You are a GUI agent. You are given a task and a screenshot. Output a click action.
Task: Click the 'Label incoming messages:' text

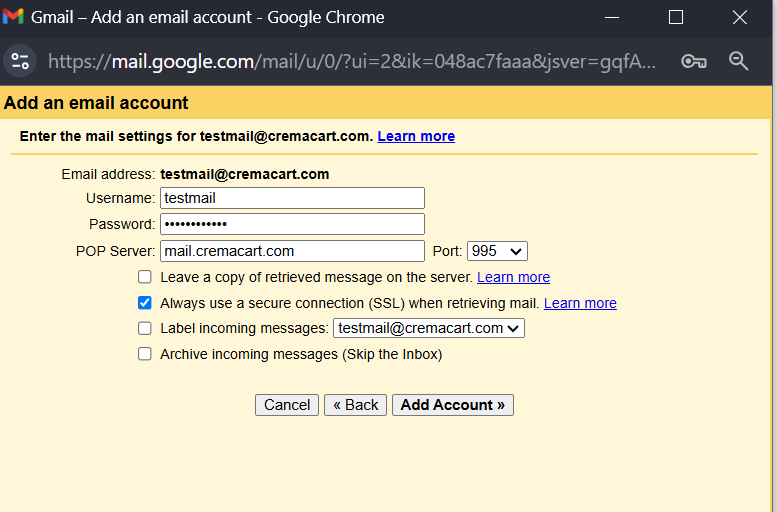244,328
